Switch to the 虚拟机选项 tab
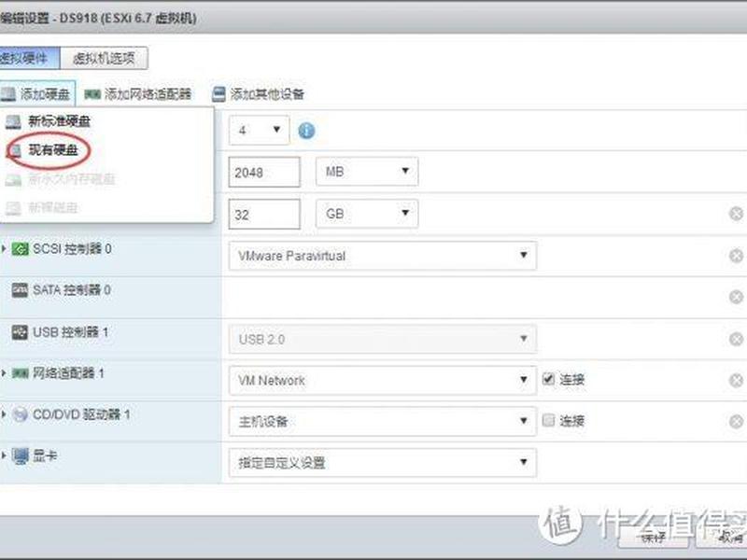 point(104,58)
